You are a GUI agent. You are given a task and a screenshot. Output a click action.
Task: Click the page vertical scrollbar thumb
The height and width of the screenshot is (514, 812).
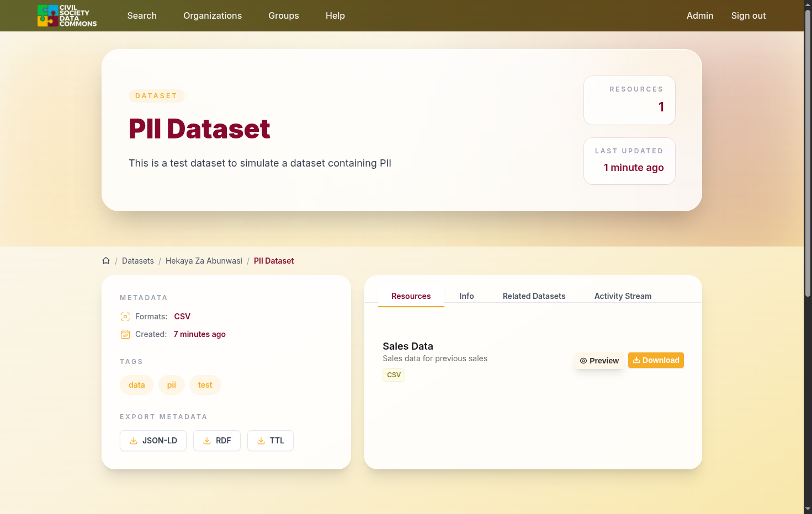point(808,153)
